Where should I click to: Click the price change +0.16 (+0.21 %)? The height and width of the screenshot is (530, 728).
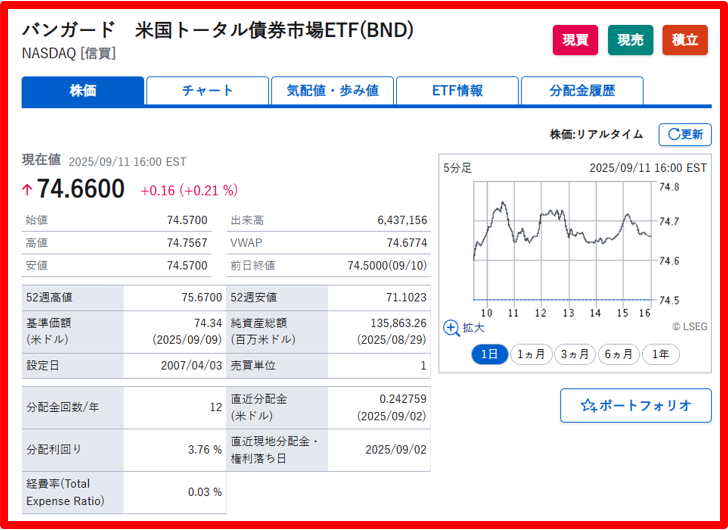[189, 190]
